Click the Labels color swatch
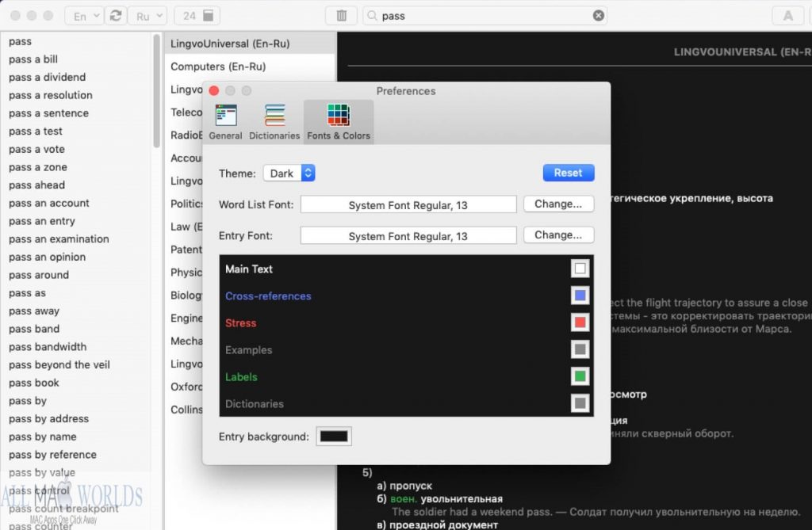Image resolution: width=812 pixels, height=530 pixels. click(x=580, y=376)
